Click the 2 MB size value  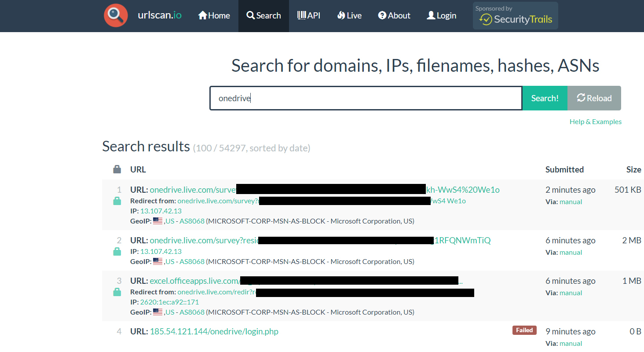pos(632,240)
